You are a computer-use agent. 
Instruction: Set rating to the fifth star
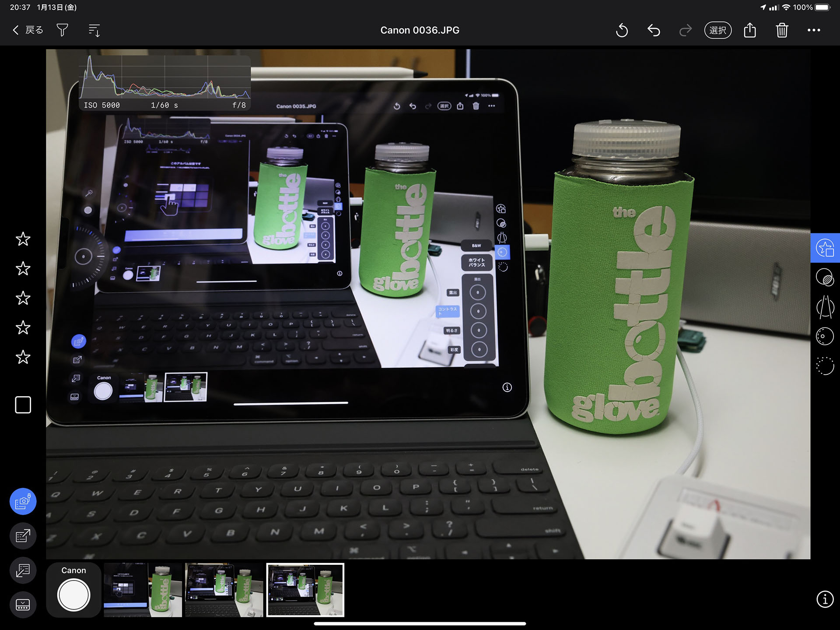pyautogui.click(x=23, y=357)
